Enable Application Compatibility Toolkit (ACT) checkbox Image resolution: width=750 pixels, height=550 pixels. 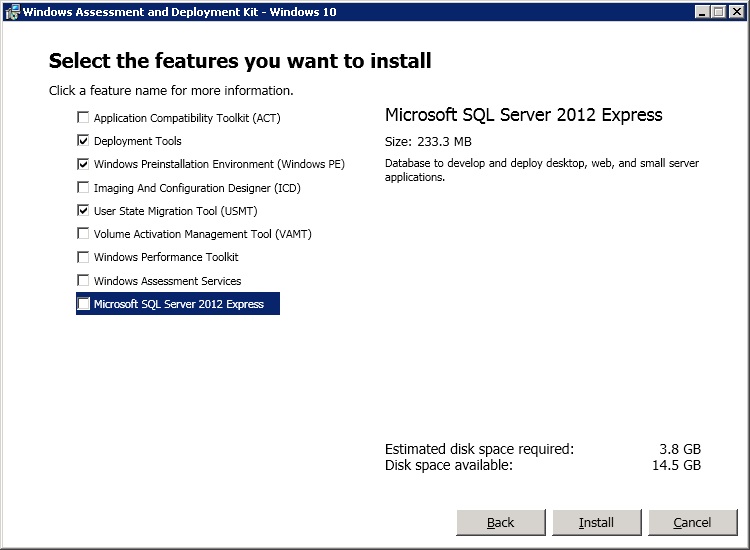tap(84, 118)
